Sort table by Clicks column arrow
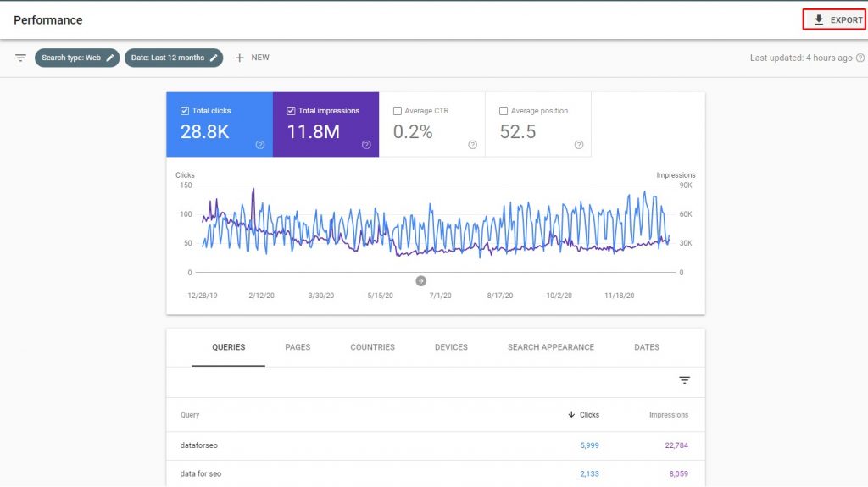The image size is (868, 487). coord(571,414)
